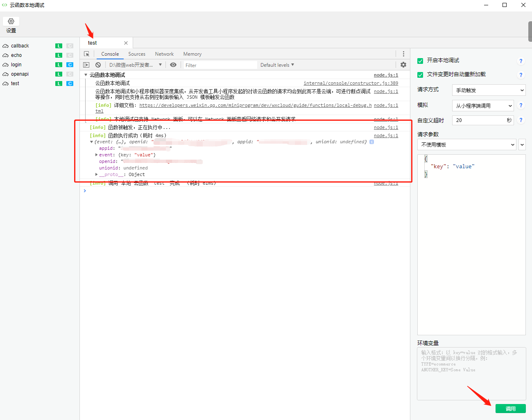This screenshot has height=420, width=532.
Task: Select the test cloud function in sidebar
Action: click(x=15, y=84)
